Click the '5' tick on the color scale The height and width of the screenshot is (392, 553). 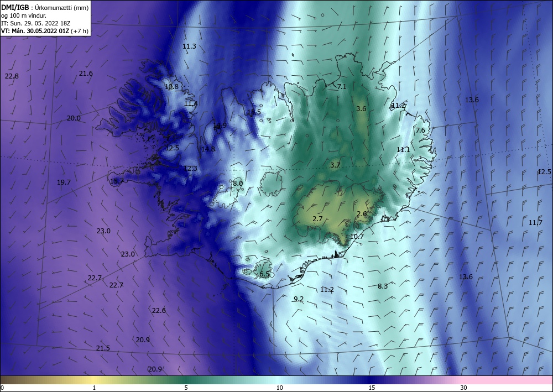click(186, 388)
